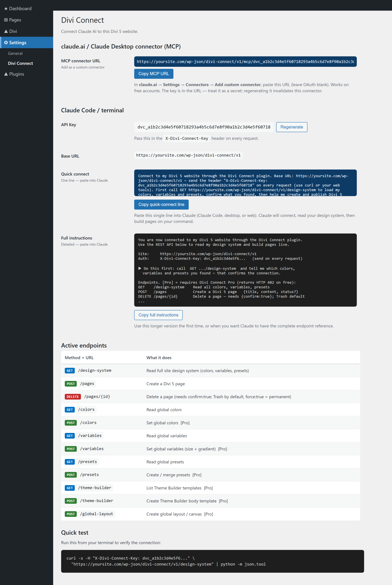
Task: Click the MCP connector URL field
Action: pyautogui.click(x=245, y=61)
